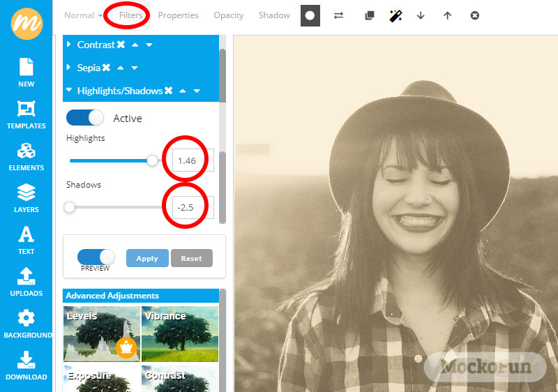
Task: Send layer backward with down arrow
Action: [421, 15]
